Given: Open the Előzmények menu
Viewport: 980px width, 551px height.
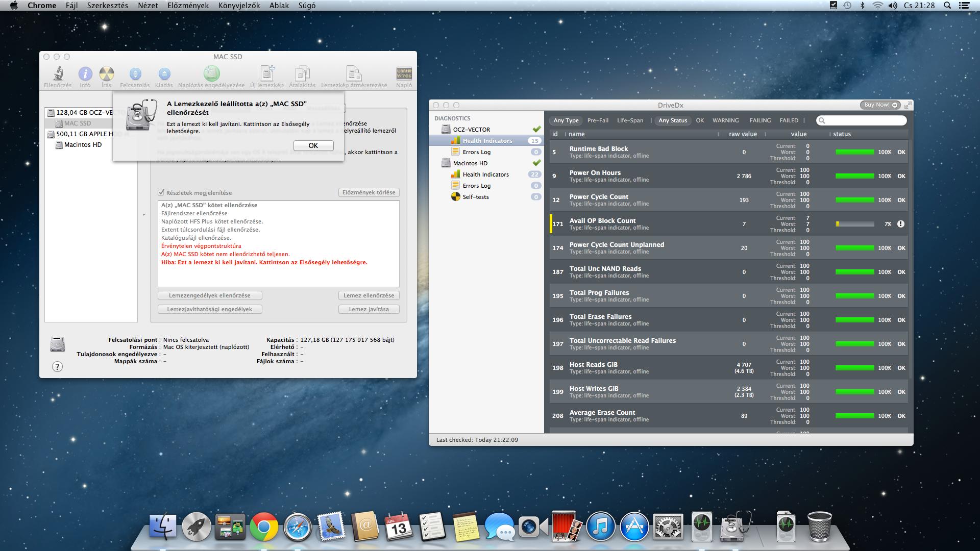Looking at the screenshot, I should click(188, 6).
